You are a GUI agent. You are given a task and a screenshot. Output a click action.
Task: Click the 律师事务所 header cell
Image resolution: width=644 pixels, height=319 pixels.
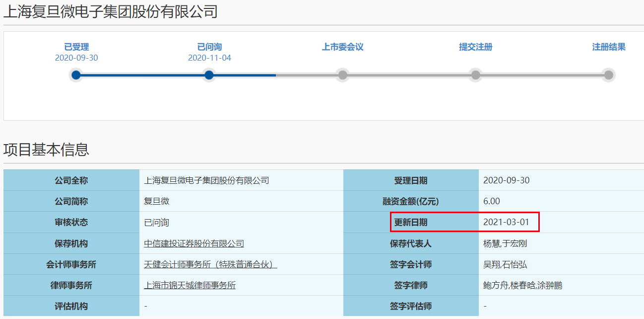(71, 285)
